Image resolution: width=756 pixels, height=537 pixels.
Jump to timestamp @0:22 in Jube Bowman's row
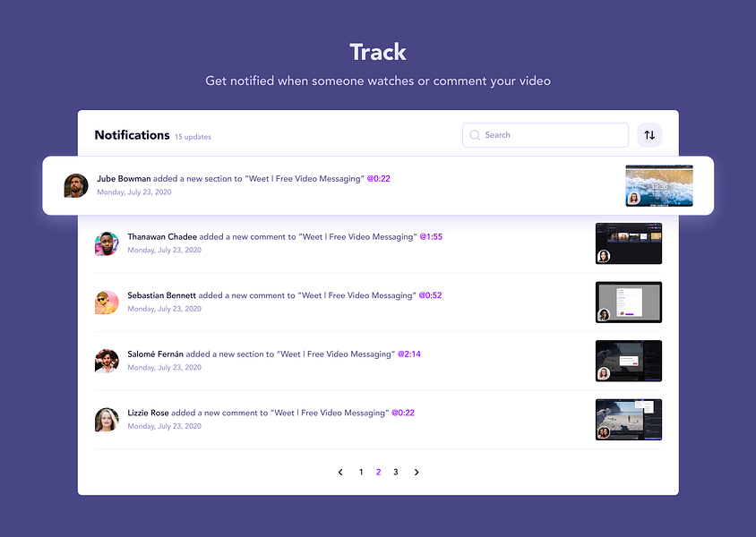(379, 179)
